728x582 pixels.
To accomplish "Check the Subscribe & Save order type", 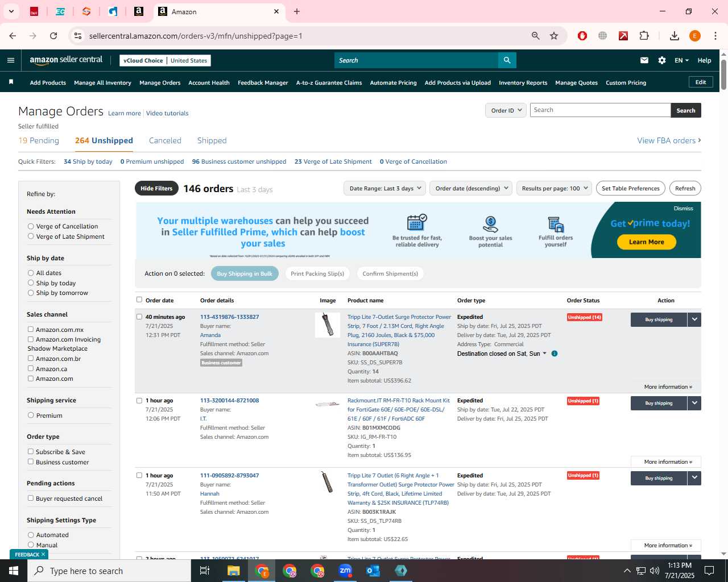I will [31, 451].
